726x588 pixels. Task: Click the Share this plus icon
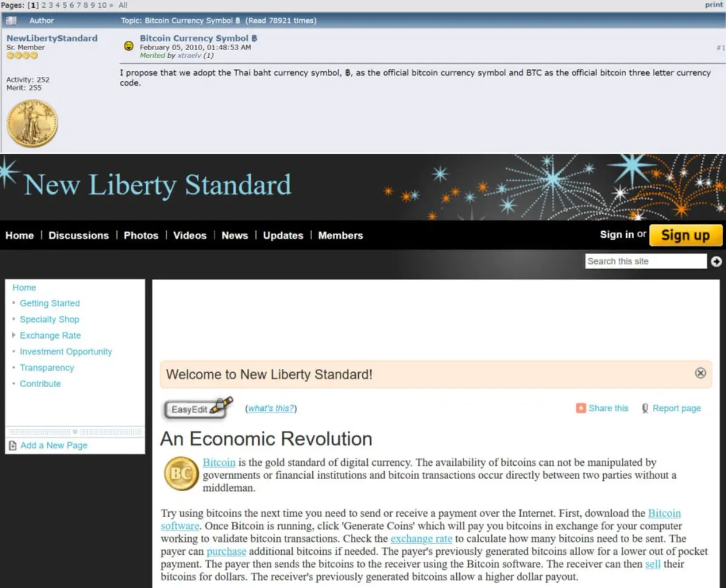(x=581, y=408)
